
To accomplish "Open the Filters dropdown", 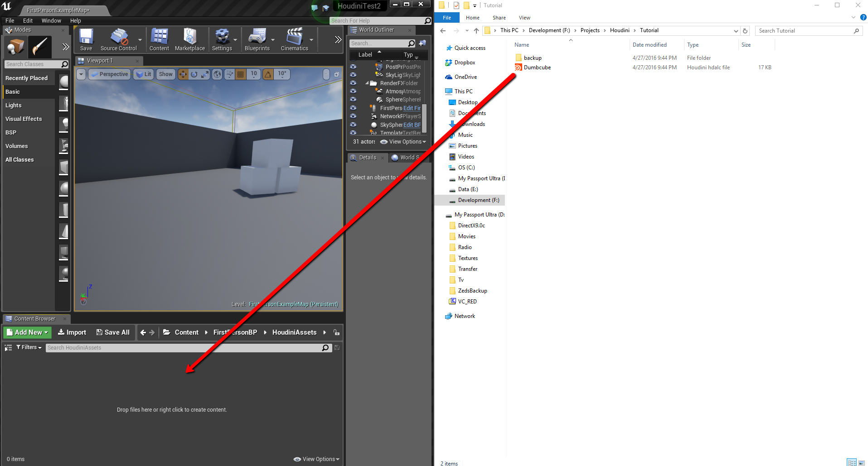I will point(29,347).
